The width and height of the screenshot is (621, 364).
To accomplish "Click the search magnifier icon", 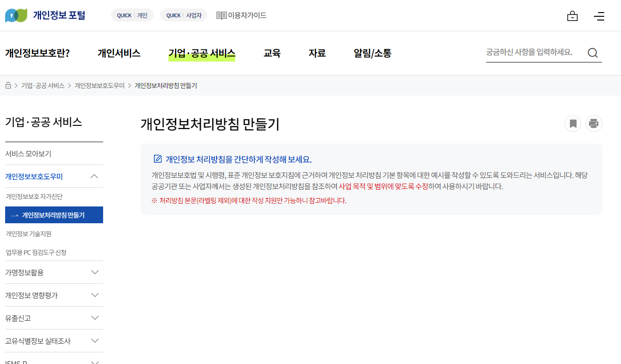I will (593, 53).
